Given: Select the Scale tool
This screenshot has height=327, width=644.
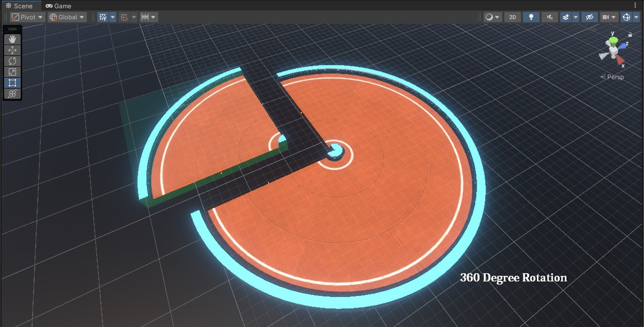Looking at the screenshot, I should tap(12, 72).
